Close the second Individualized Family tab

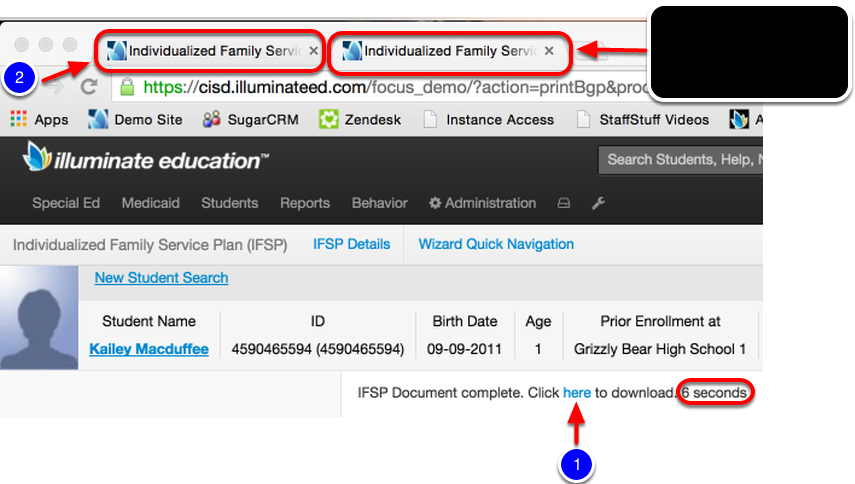(549, 51)
